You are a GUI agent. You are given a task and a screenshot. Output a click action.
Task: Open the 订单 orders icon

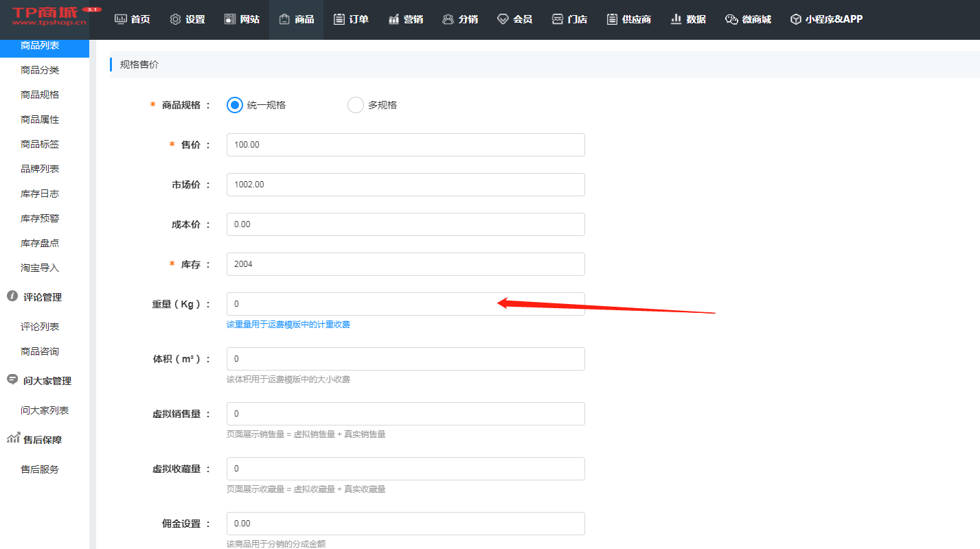pyautogui.click(x=339, y=19)
